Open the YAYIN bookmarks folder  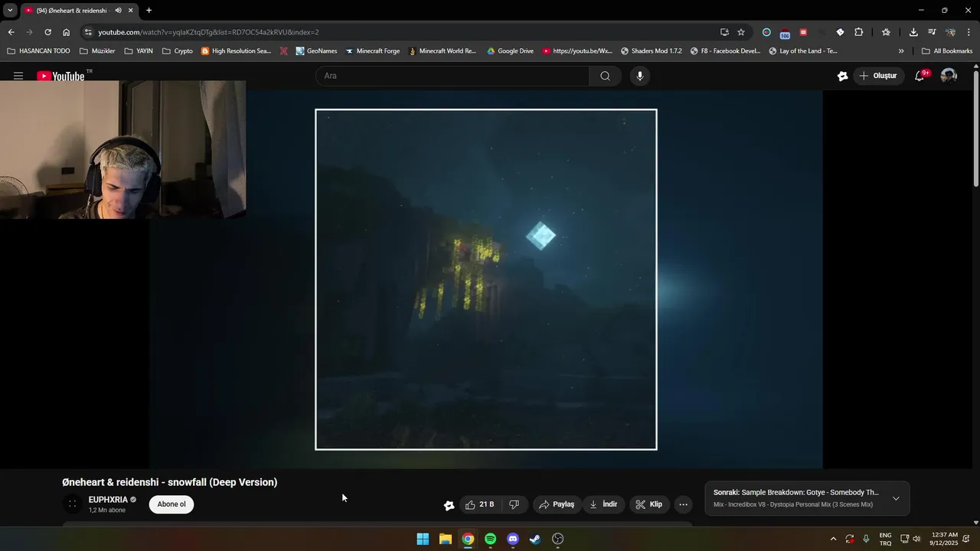[x=139, y=51]
